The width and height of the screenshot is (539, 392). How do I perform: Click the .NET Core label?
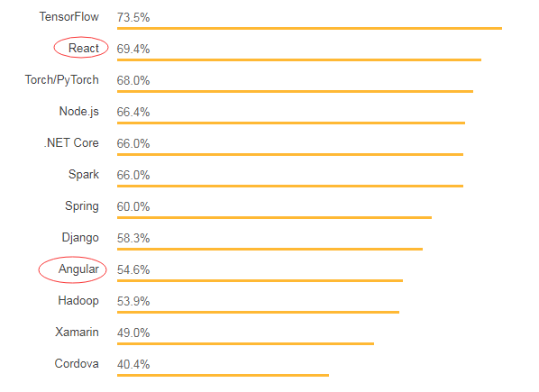(x=71, y=142)
